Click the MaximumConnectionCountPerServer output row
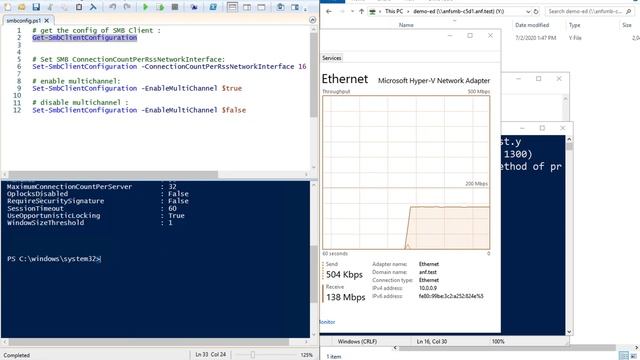This screenshot has height=360, width=640. click(x=92, y=187)
